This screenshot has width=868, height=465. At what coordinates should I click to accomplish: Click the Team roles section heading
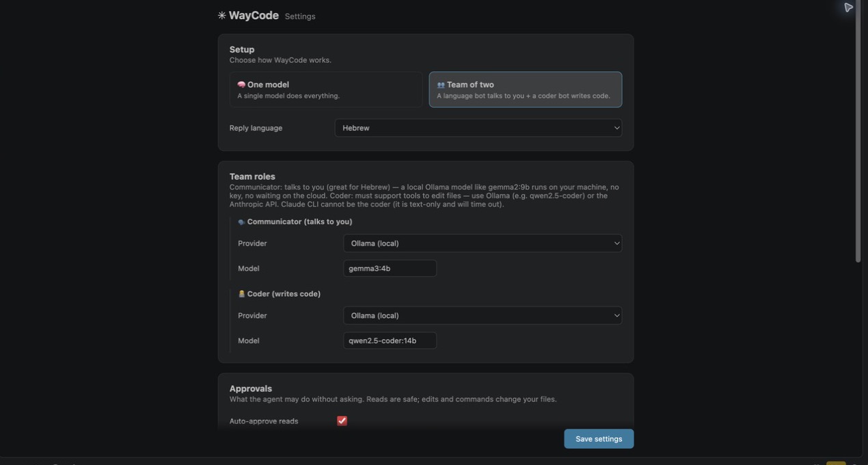pos(252,176)
